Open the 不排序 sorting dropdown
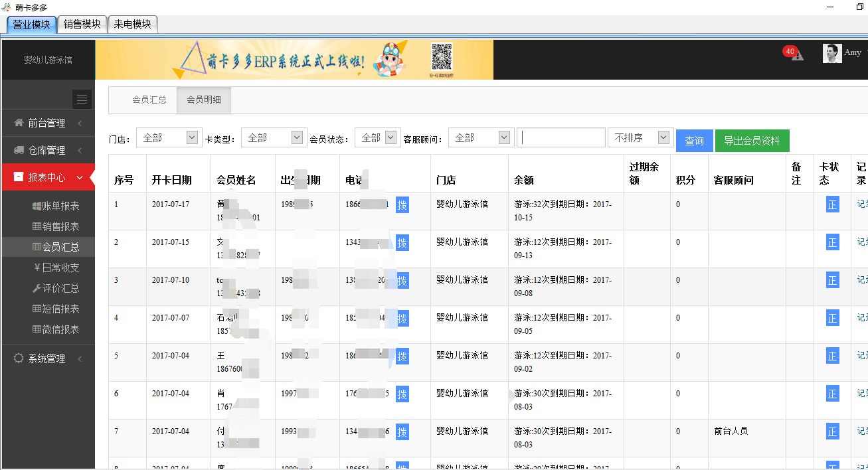This screenshot has height=470, width=868. pyautogui.click(x=640, y=137)
